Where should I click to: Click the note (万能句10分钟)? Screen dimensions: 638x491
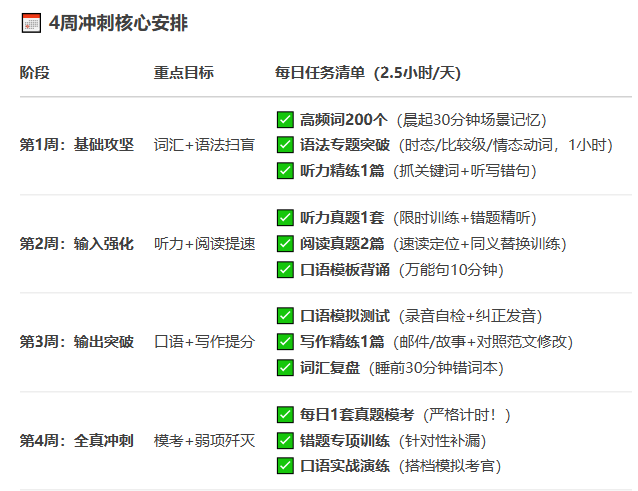[451, 269]
